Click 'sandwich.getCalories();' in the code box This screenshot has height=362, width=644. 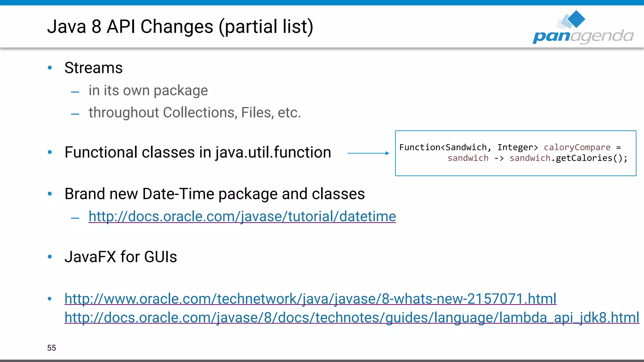pyautogui.click(x=568, y=158)
